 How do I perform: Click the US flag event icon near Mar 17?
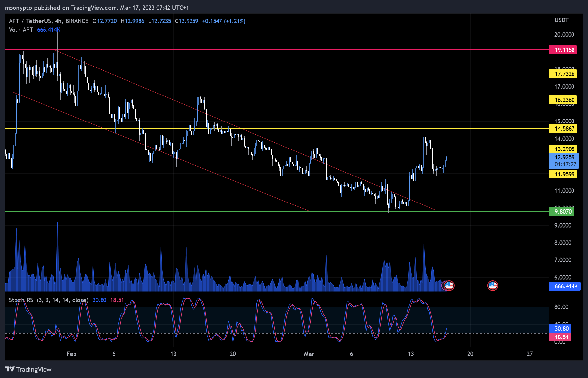[x=449, y=285]
